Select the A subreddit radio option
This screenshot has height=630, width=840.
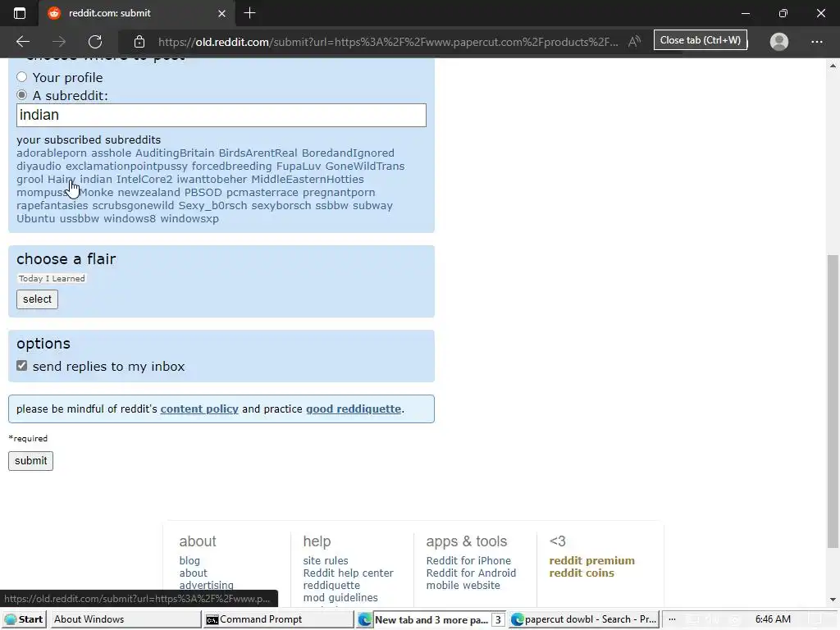point(21,95)
